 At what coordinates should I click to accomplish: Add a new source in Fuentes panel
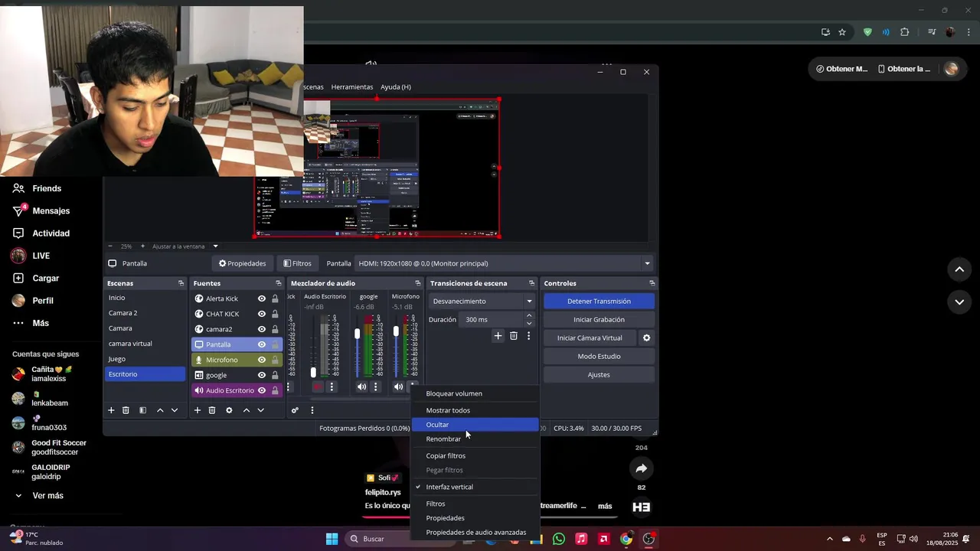click(198, 410)
